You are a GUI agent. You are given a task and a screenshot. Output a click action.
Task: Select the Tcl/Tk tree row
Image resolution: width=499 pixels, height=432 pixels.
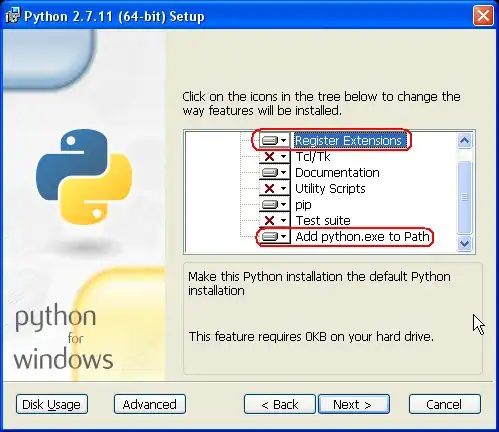pos(313,156)
